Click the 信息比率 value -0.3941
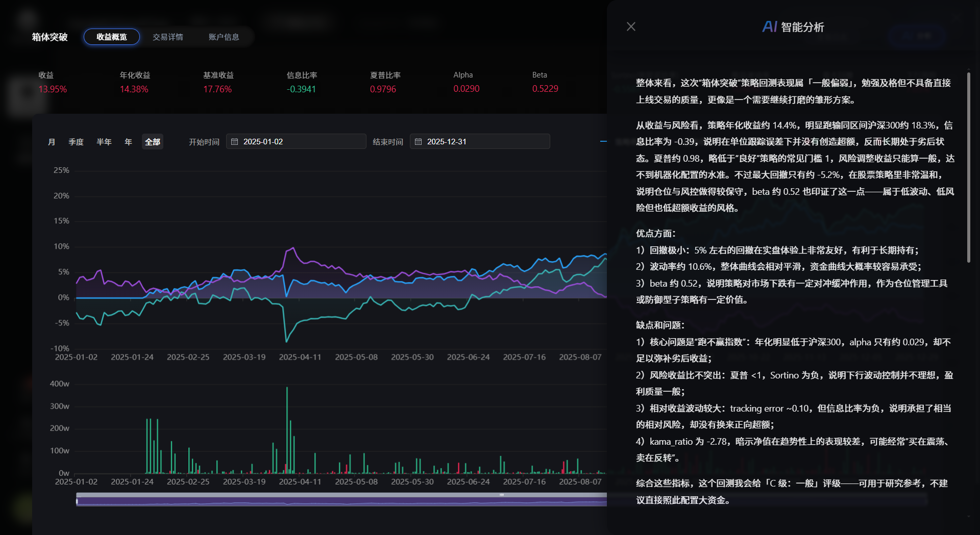The image size is (980, 535). coord(301,89)
